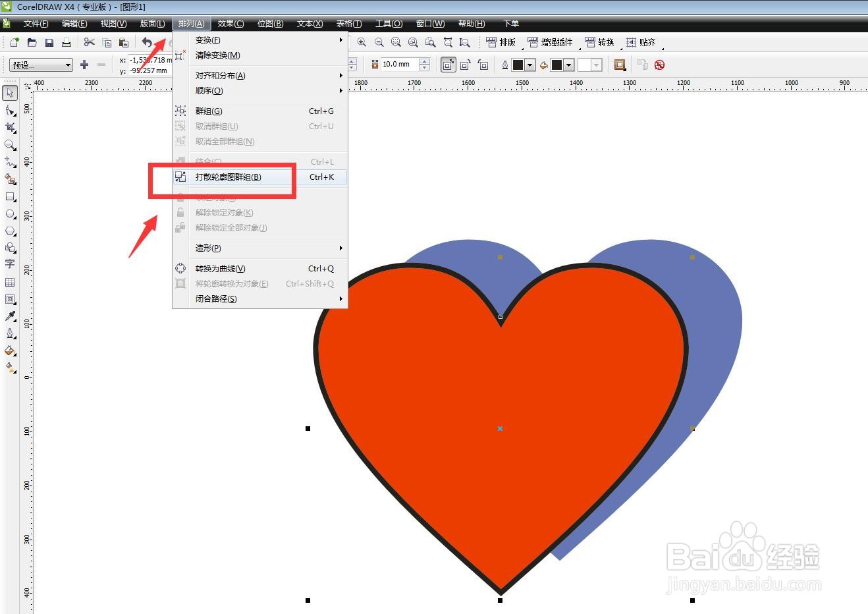Open the 效果 menu
Image resolution: width=868 pixels, height=614 pixels.
click(231, 24)
